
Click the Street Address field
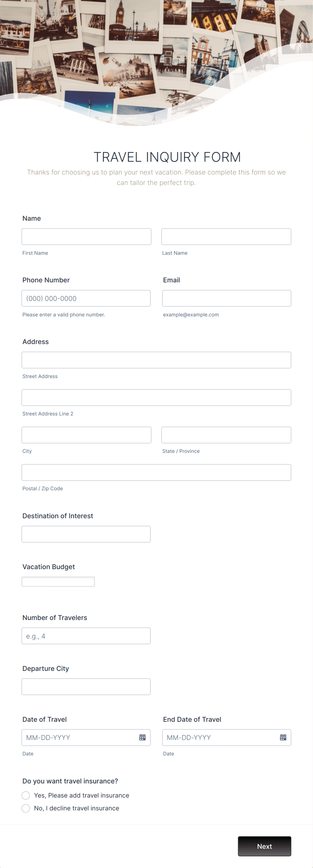[156, 360]
